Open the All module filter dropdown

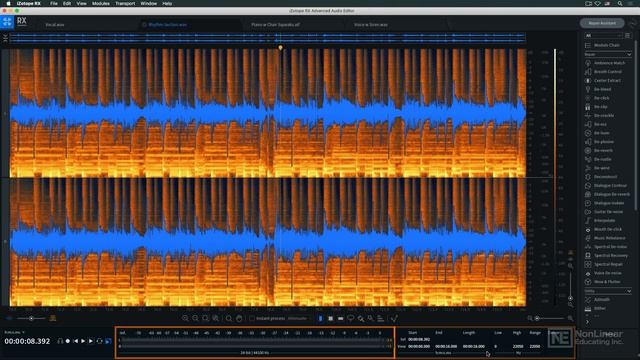pos(603,36)
